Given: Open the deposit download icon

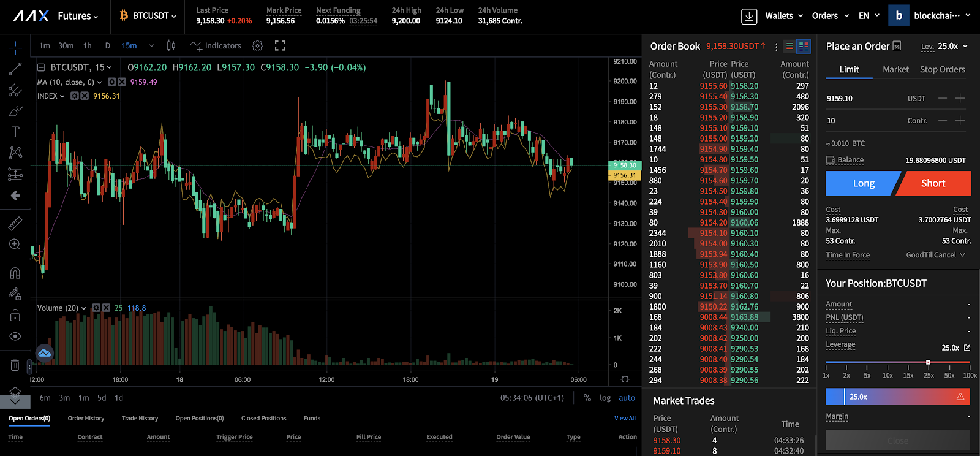Looking at the screenshot, I should tap(749, 17).
